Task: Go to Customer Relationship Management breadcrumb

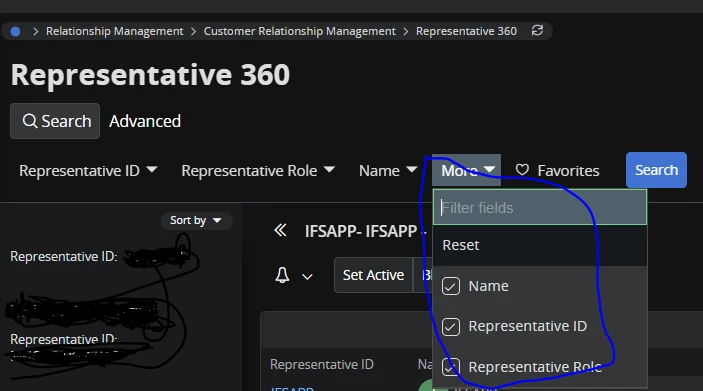Action: click(299, 31)
